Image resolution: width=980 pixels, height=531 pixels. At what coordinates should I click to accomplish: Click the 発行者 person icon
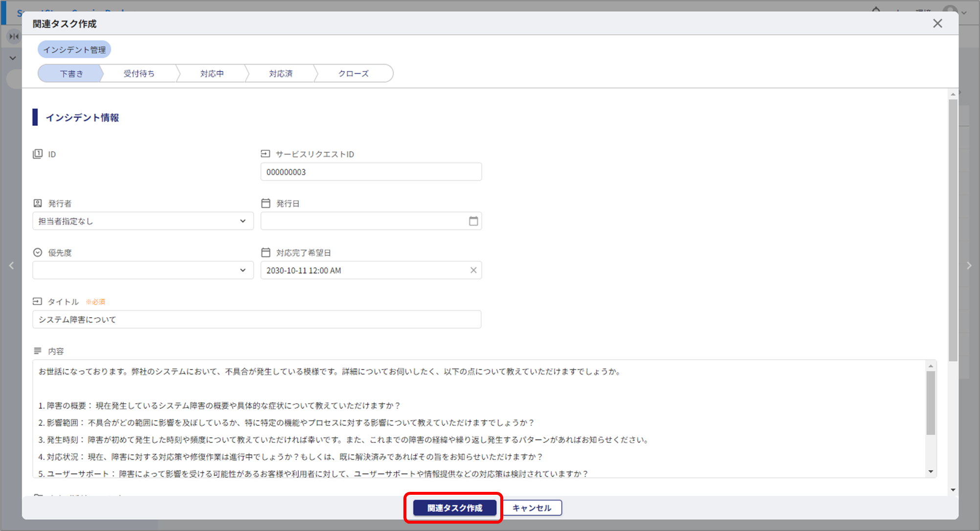tap(38, 203)
